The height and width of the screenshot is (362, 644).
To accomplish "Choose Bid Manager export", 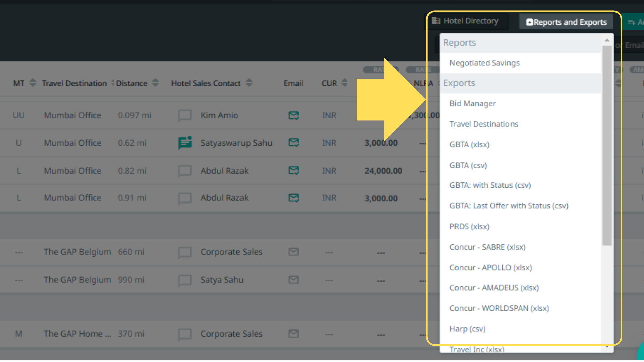I will tap(472, 104).
